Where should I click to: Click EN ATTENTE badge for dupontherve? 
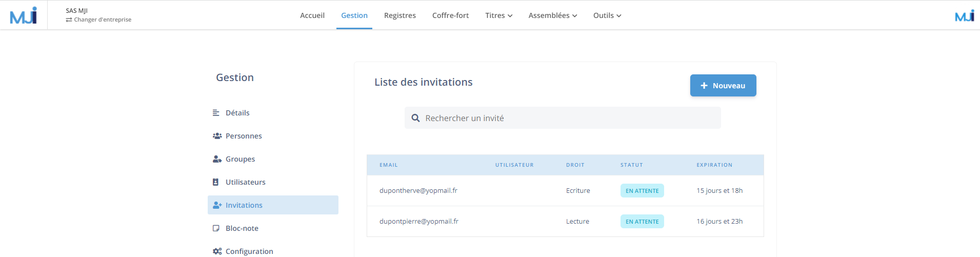(642, 191)
